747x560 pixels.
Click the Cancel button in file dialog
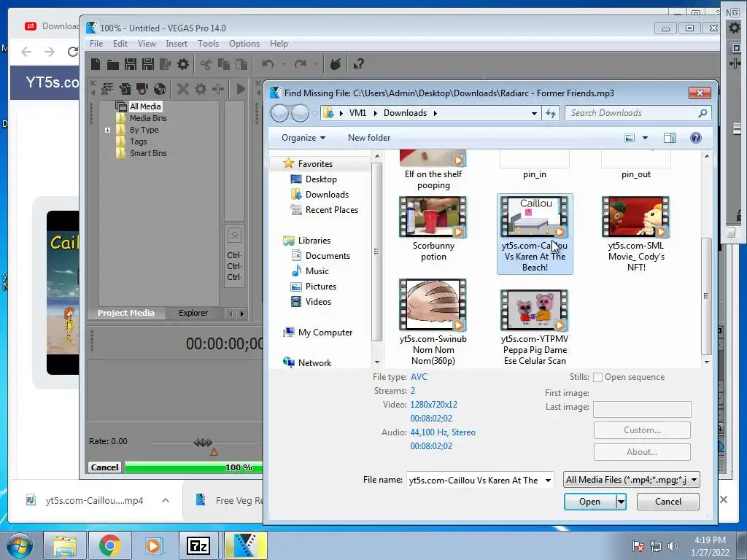pos(668,502)
